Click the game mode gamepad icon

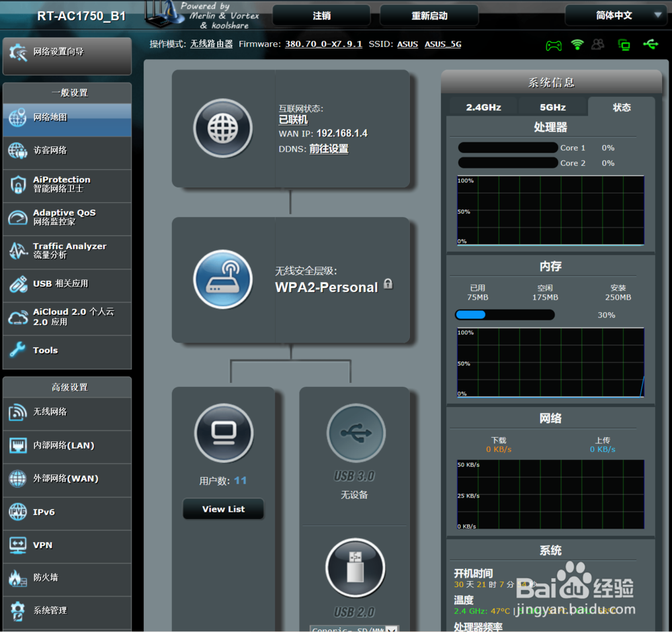click(x=553, y=45)
